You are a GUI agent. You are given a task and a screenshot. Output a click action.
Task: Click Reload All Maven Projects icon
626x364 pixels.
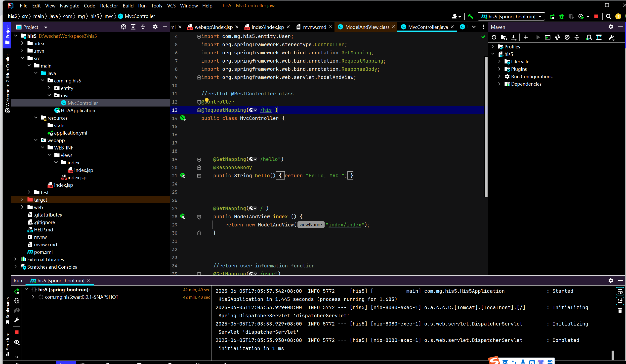[x=494, y=37]
